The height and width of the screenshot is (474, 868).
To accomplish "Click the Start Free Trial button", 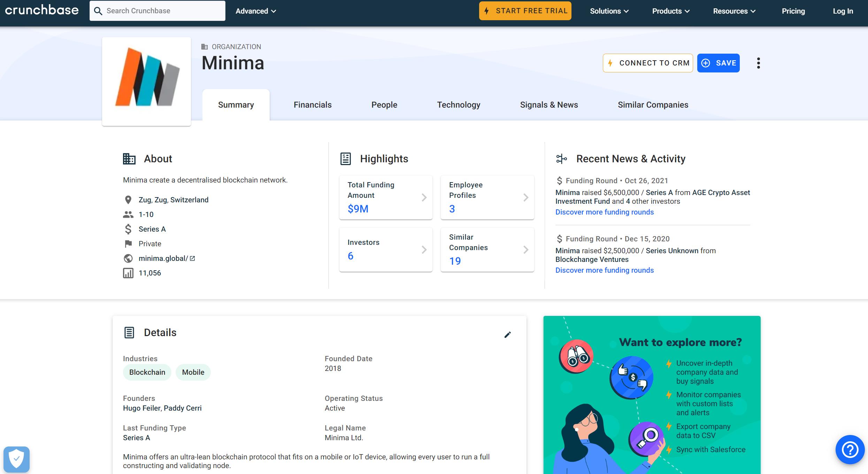I will point(525,11).
